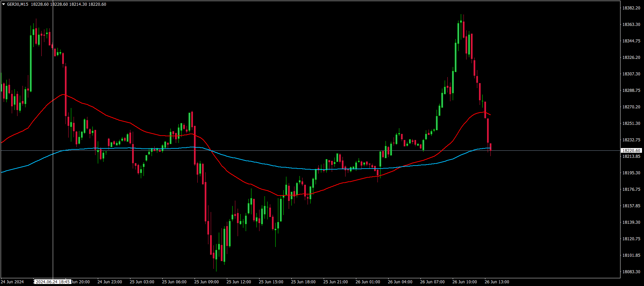
Task: Click price scale label 18176.75
Action: click(x=631, y=189)
